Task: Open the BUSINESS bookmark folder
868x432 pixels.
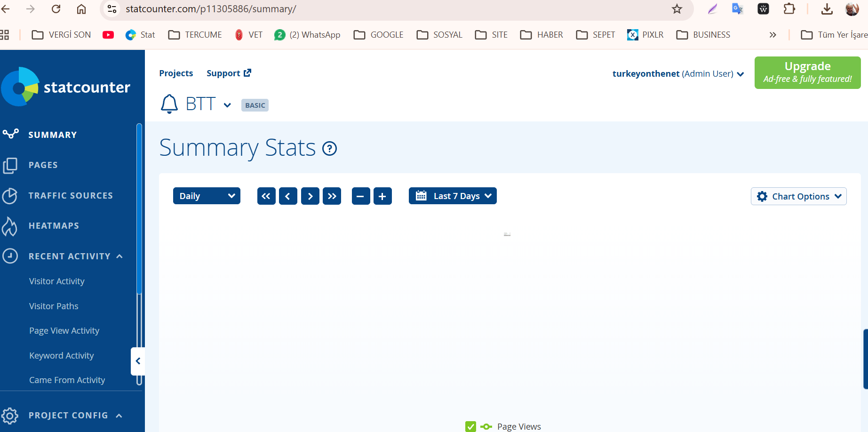Action: [703, 35]
